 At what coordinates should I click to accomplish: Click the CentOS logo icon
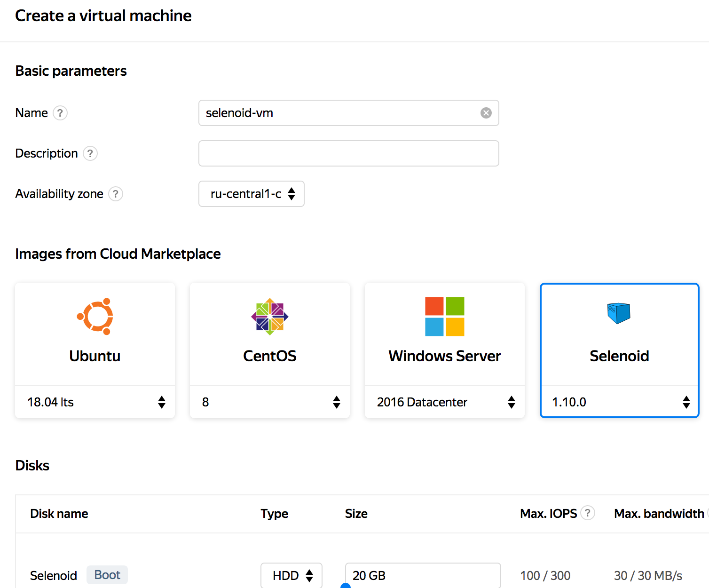269,317
